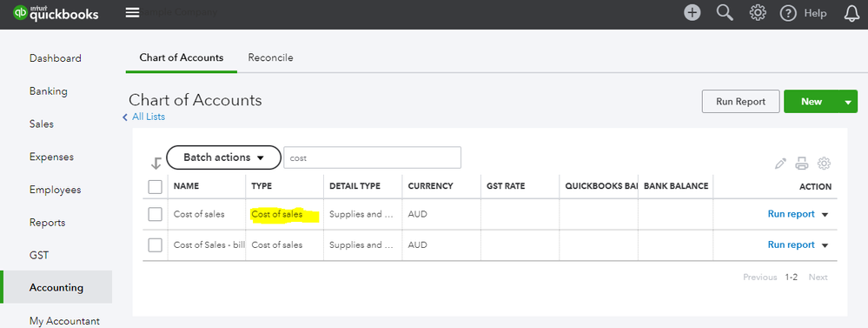Click the Previous pagination link
Screen dimensions: 868x328
[760, 277]
